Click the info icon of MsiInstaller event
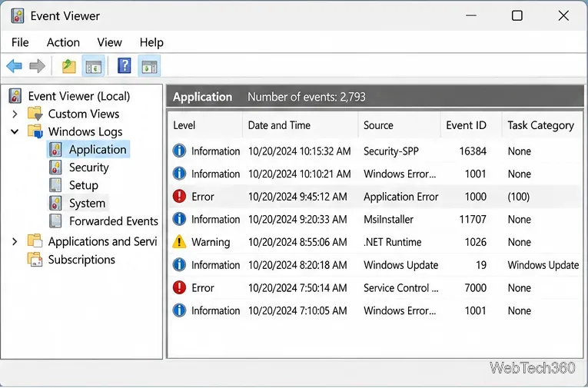Image resolution: width=588 pixels, height=388 pixels. click(x=179, y=219)
